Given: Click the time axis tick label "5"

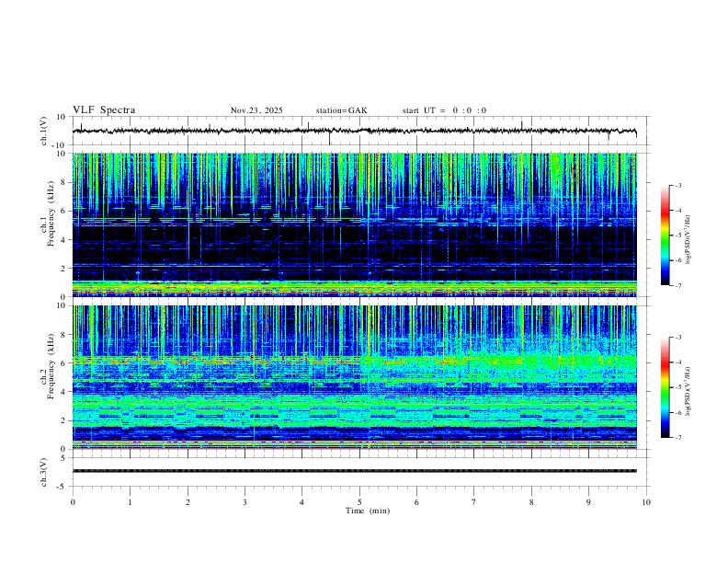Looking at the screenshot, I should click(x=359, y=502).
